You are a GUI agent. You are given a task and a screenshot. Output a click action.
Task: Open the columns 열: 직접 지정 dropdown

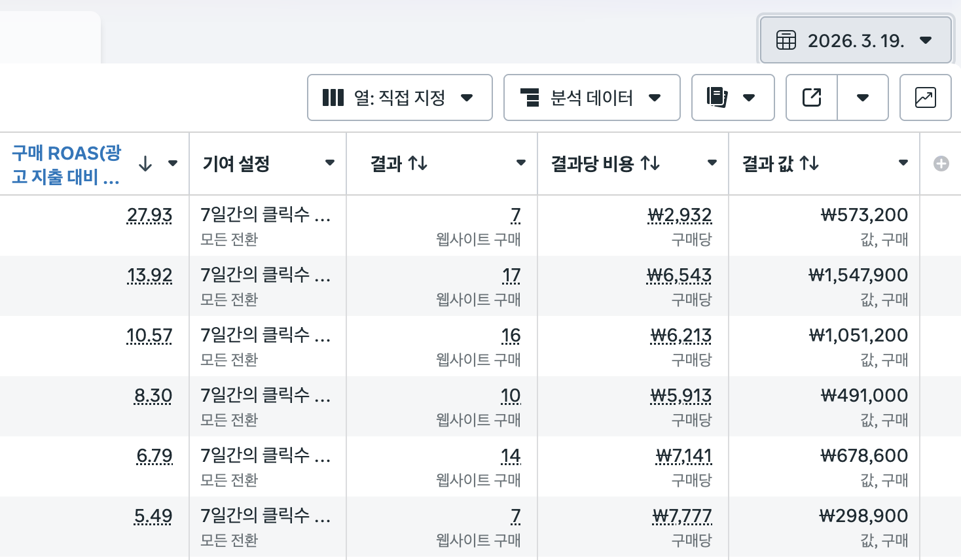click(399, 97)
